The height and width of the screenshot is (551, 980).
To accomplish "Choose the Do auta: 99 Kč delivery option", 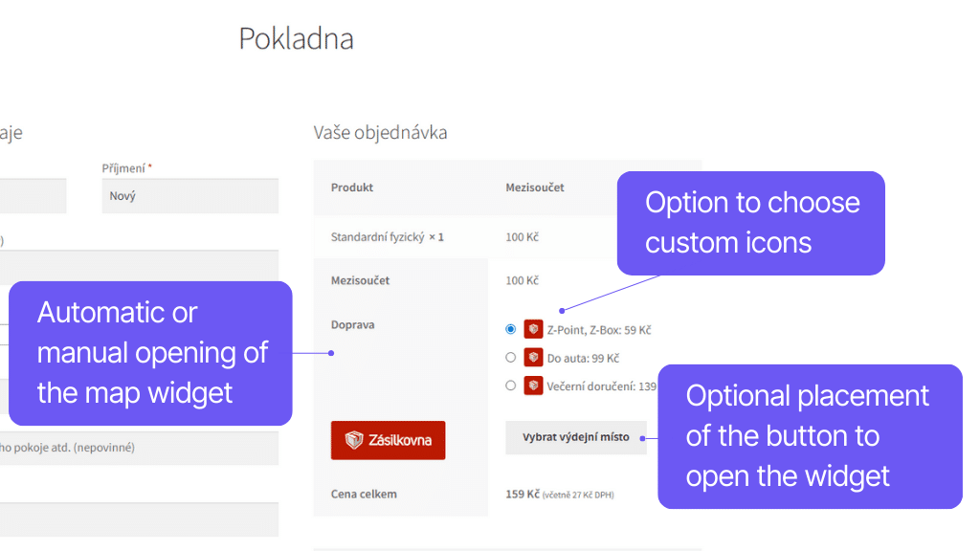I will tap(510, 357).
